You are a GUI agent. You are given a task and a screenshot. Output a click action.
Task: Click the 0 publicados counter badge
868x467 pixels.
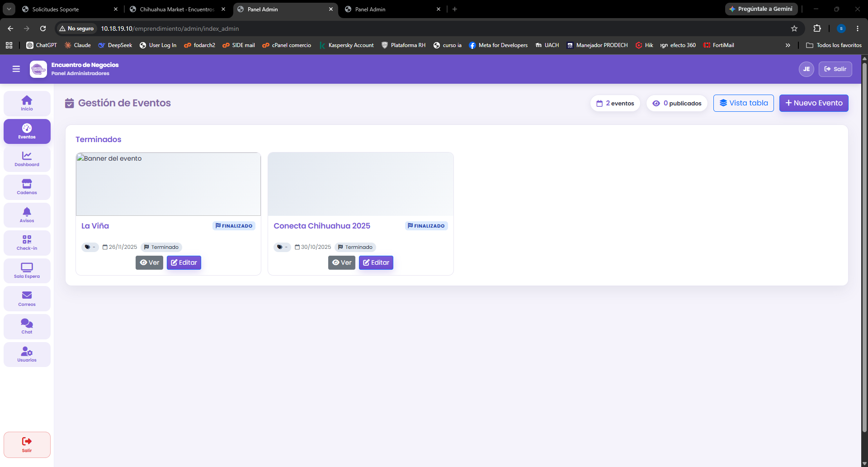click(x=677, y=103)
